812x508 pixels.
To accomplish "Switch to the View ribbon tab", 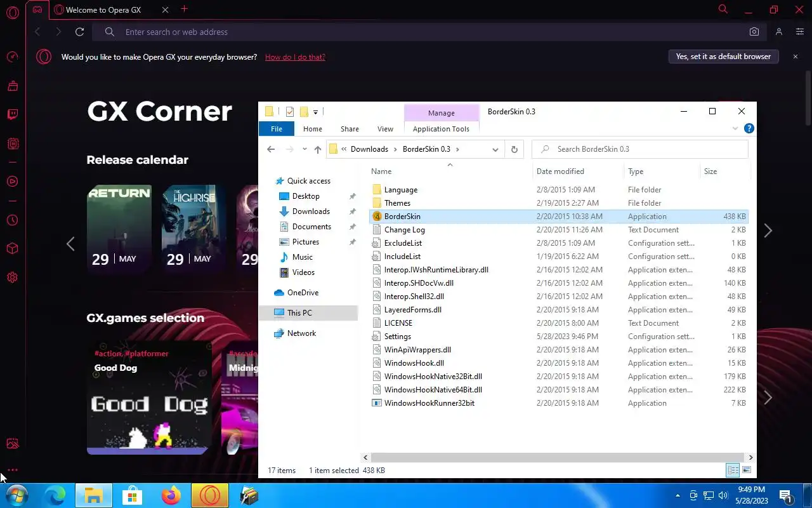I will click(x=385, y=129).
